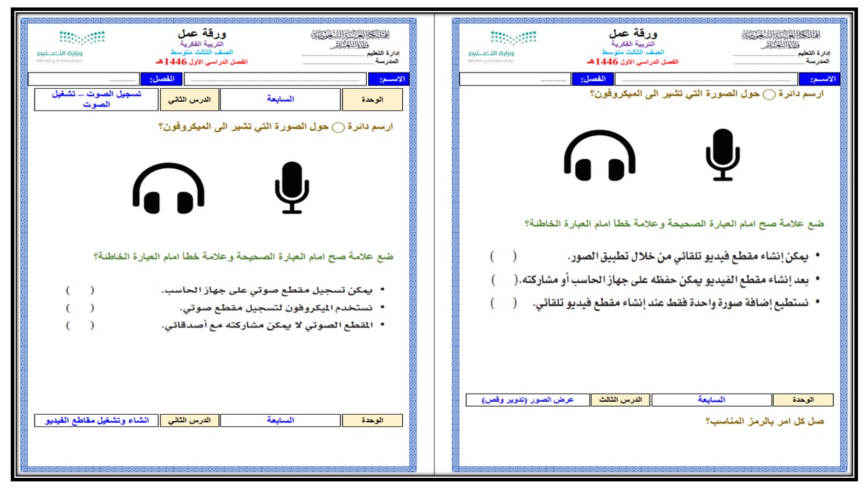This screenshot has width=868, height=488.
Task: Select the microphone picture on the right worksheet
Action: pos(723,155)
